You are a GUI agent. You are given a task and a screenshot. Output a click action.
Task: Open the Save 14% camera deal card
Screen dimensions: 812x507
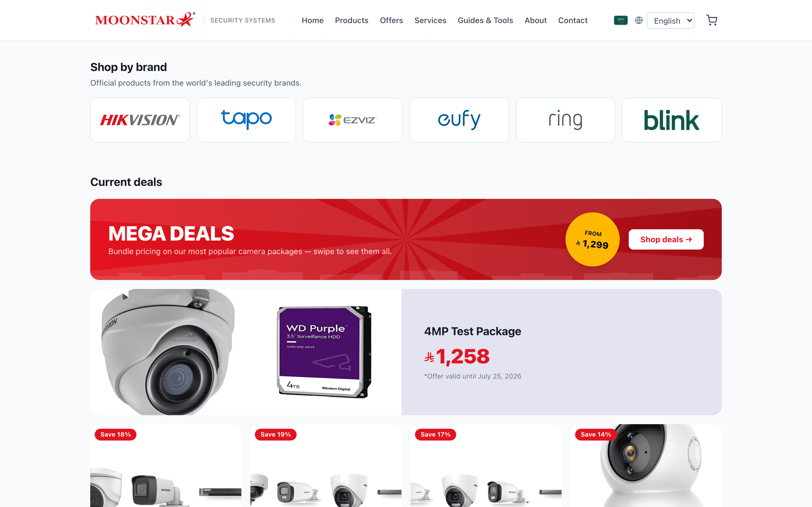pos(646,465)
